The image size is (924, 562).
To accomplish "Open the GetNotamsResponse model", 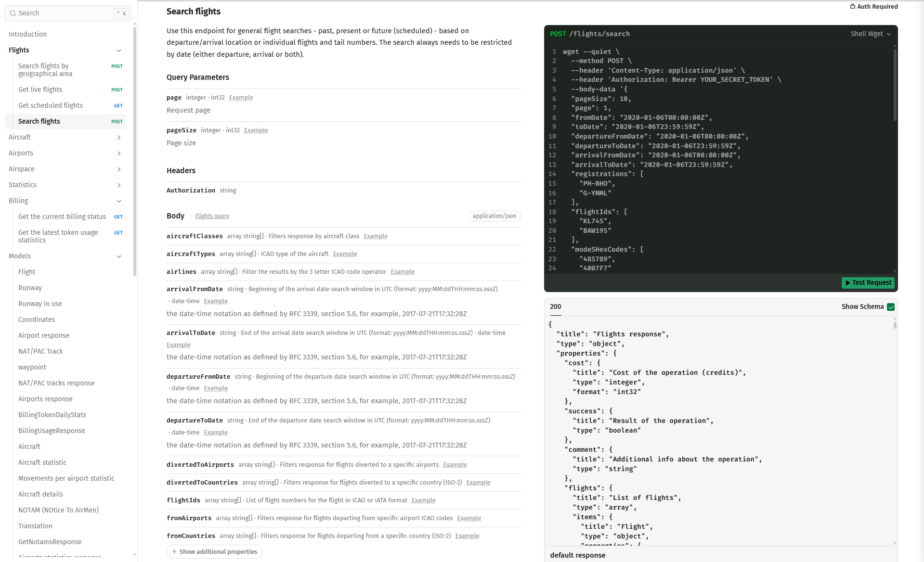I will (x=50, y=542).
